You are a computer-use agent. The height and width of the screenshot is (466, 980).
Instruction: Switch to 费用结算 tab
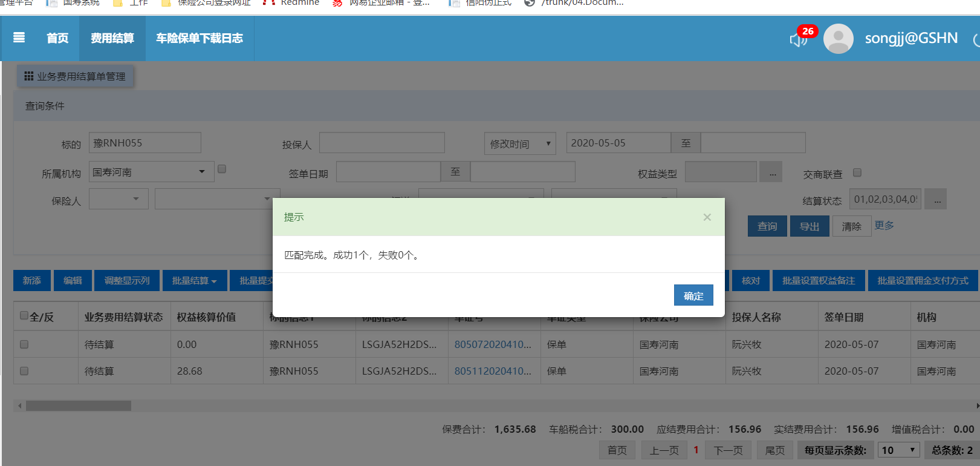pyautogui.click(x=112, y=38)
